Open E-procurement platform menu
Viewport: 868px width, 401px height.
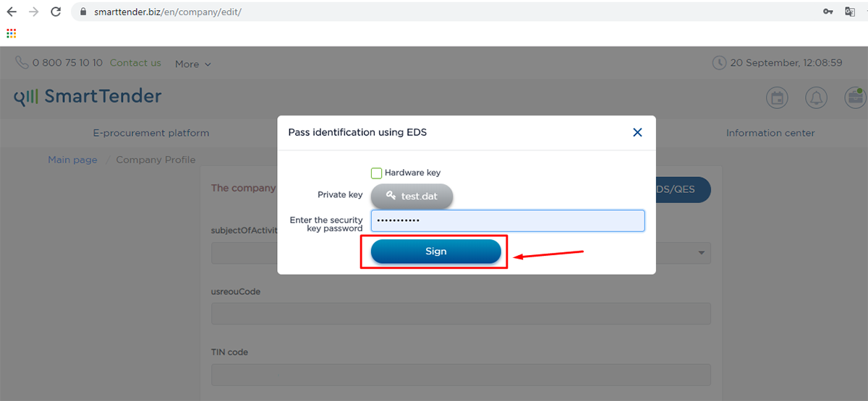point(151,133)
